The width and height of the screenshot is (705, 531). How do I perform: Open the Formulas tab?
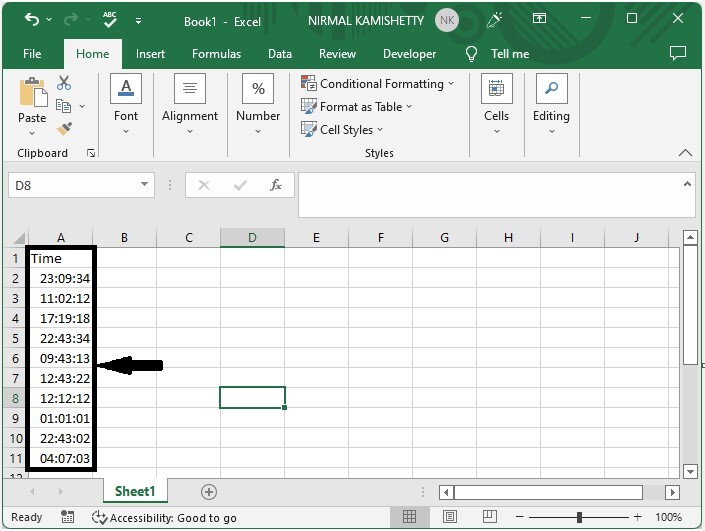216,54
